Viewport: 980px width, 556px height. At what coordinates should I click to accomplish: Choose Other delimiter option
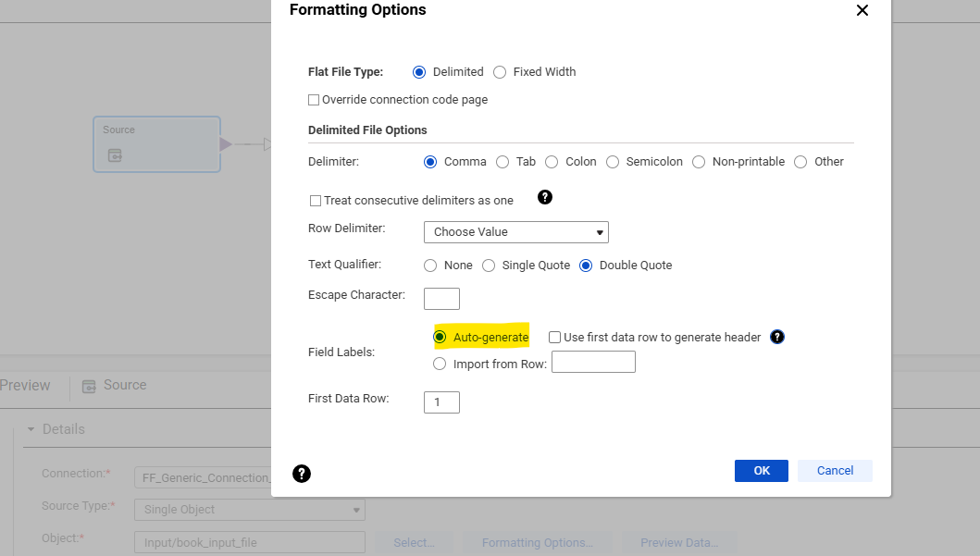[x=800, y=163]
